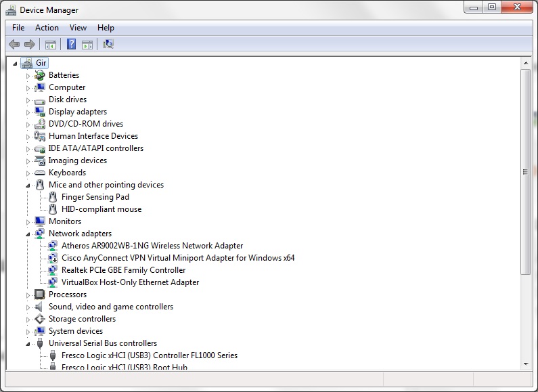The image size is (538, 392).
Task: Select the Finger Sensing Pad entry
Action: pyautogui.click(x=95, y=197)
